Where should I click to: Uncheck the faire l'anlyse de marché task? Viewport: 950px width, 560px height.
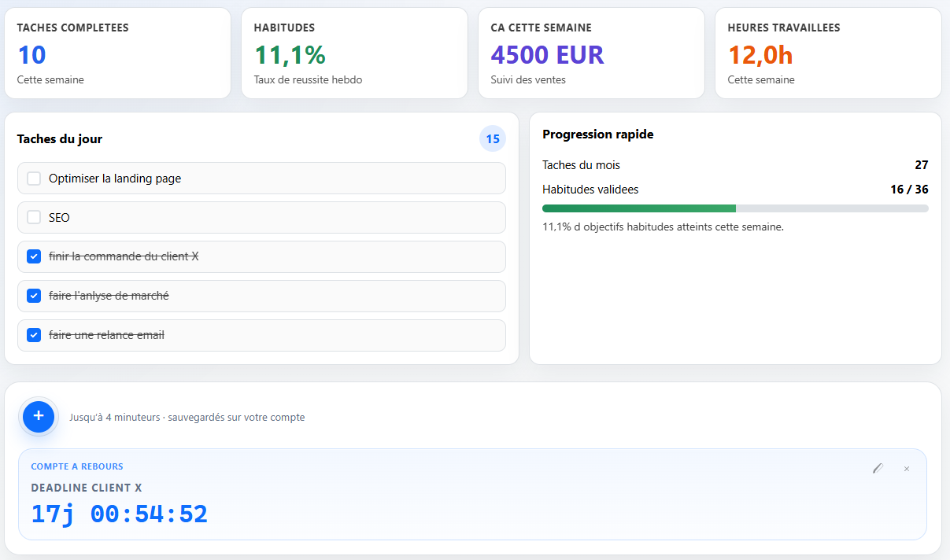click(x=34, y=296)
